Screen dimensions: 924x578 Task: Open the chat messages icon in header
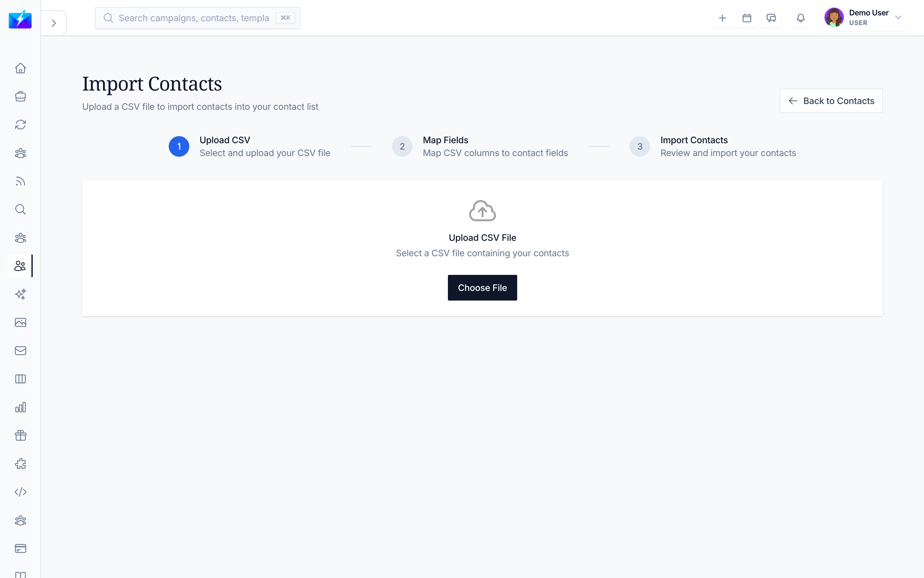tap(771, 18)
